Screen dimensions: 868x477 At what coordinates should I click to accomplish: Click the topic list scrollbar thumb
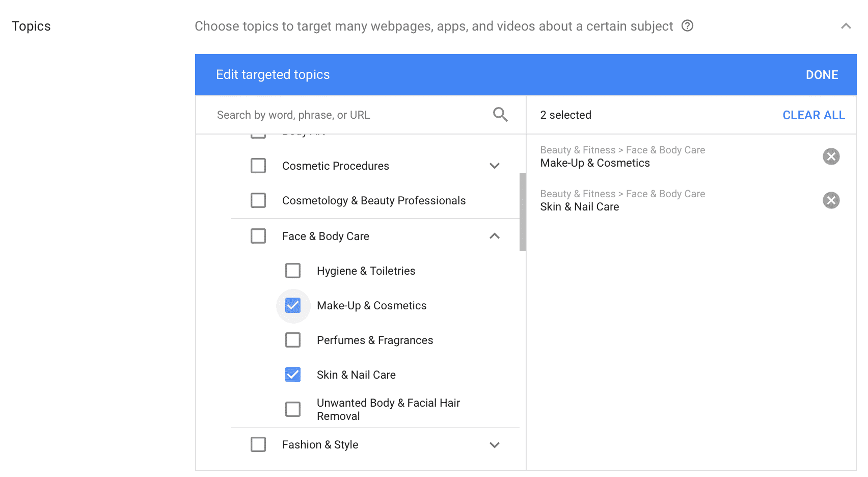pyautogui.click(x=522, y=212)
